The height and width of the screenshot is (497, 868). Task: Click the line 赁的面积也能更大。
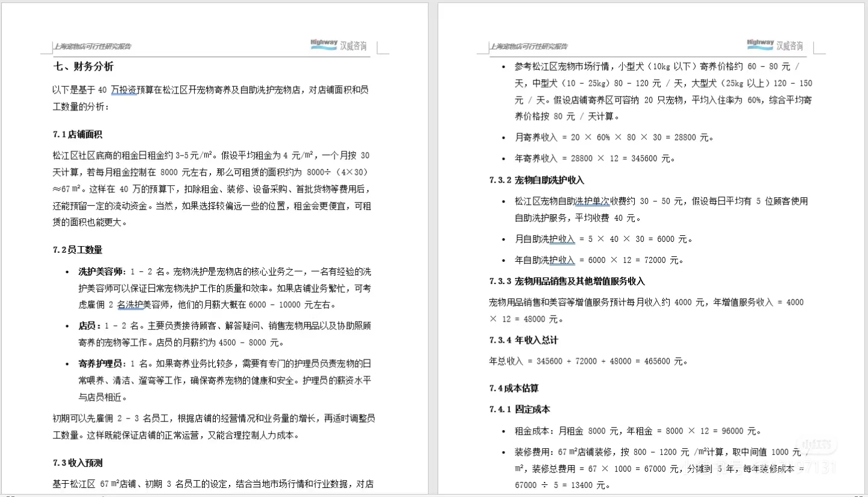[x=90, y=223]
